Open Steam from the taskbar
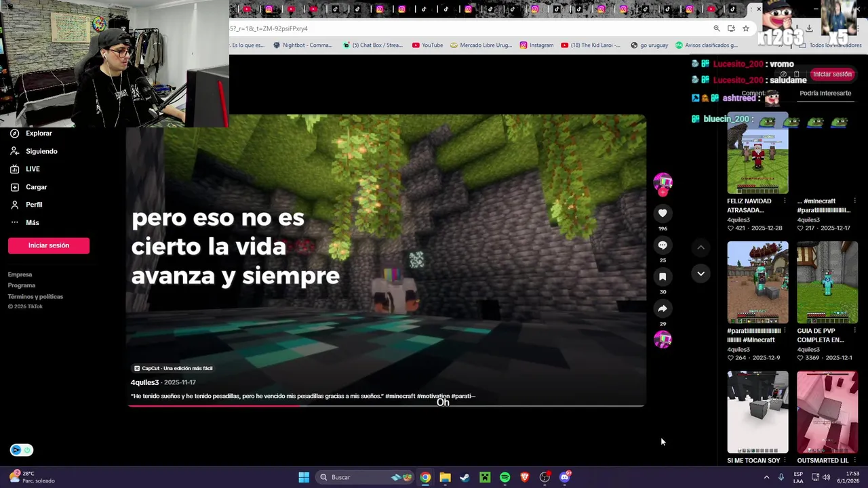 click(x=465, y=477)
